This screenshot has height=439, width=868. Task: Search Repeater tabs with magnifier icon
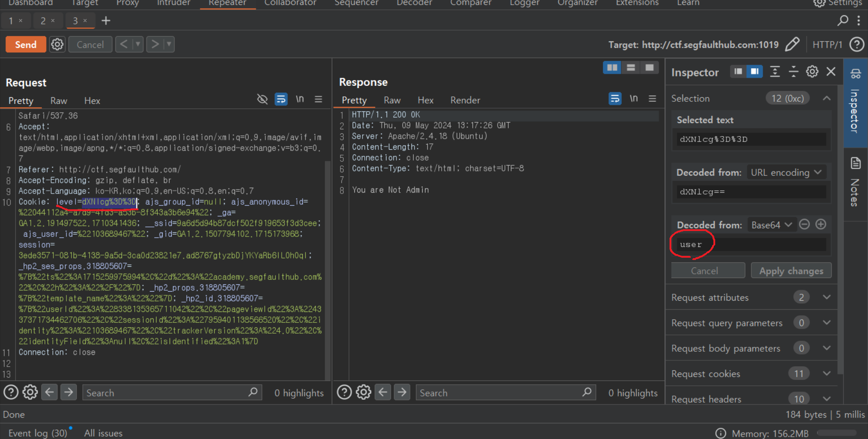843,20
